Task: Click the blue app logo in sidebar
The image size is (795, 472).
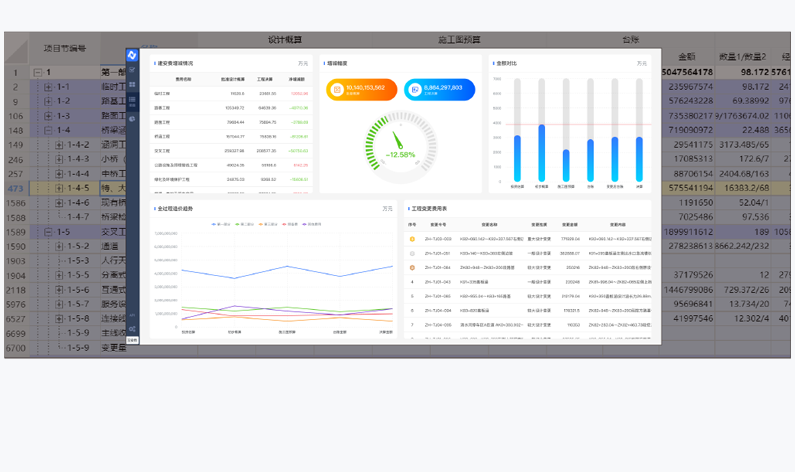Action: (x=133, y=55)
